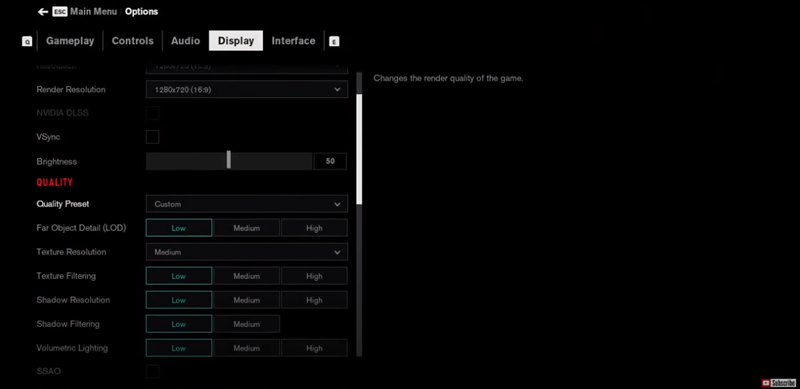
Task: Click the QUALITY section heading
Action: click(55, 182)
